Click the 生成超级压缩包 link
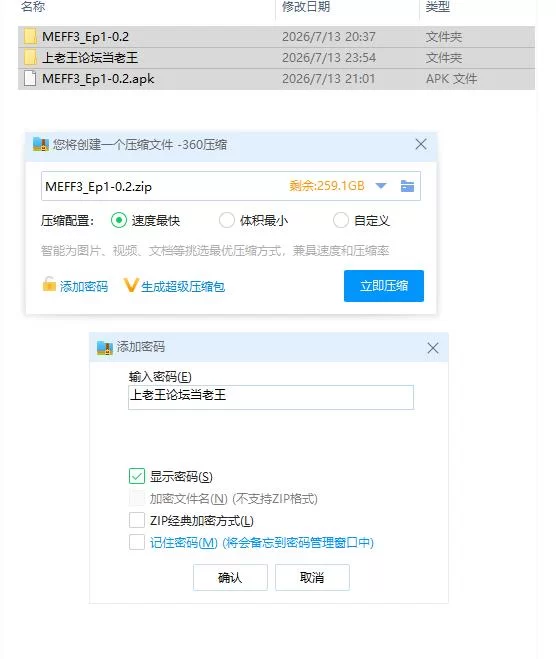 coord(183,286)
